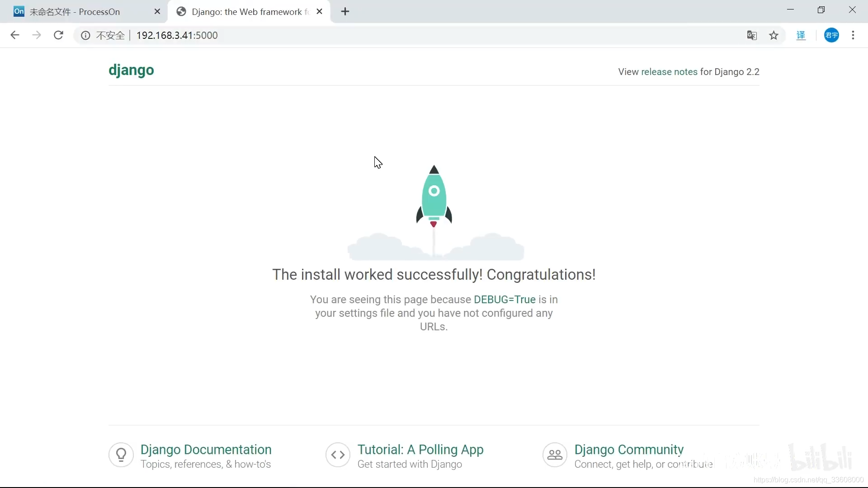Select the Django web framework tab
Image resolution: width=868 pixels, height=488 pixels.
(x=246, y=12)
